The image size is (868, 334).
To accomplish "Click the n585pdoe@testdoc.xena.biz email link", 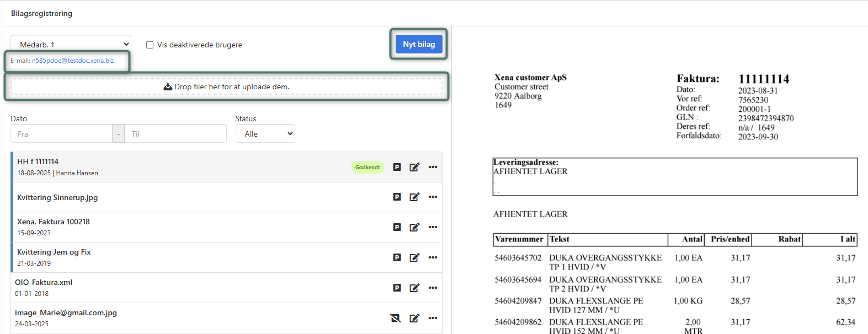I will [73, 61].
